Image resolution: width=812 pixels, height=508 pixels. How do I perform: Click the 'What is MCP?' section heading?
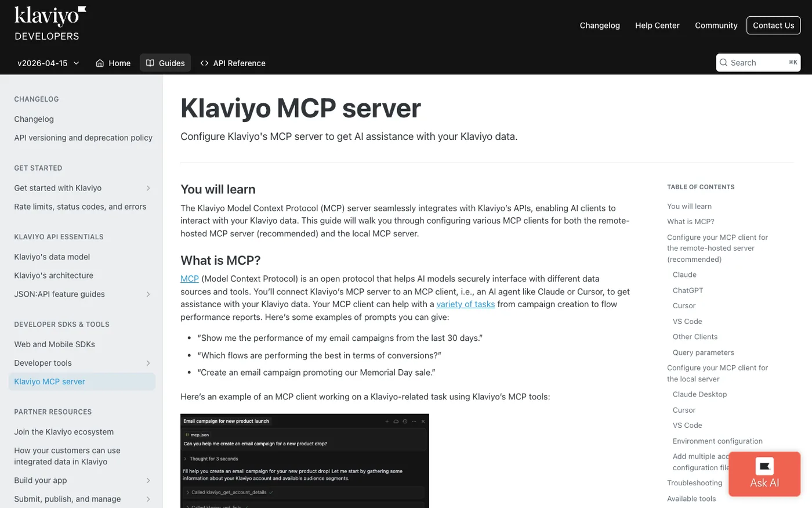pos(220,260)
